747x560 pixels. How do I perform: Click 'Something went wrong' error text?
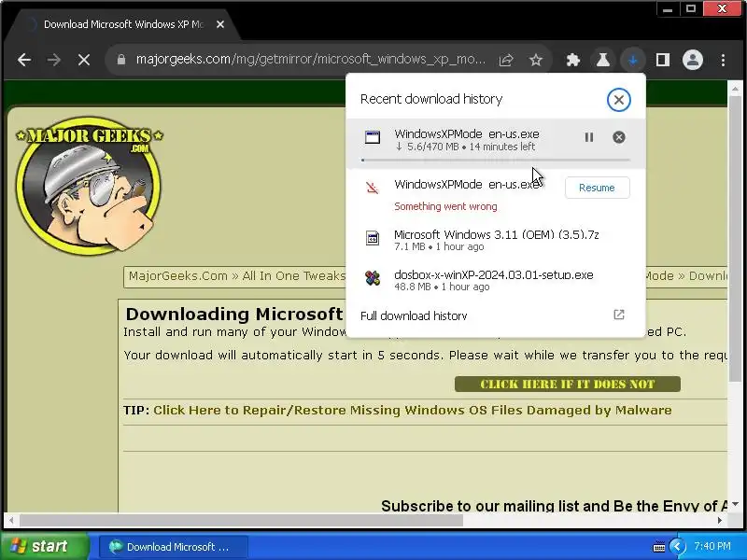click(x=445, y=206)
